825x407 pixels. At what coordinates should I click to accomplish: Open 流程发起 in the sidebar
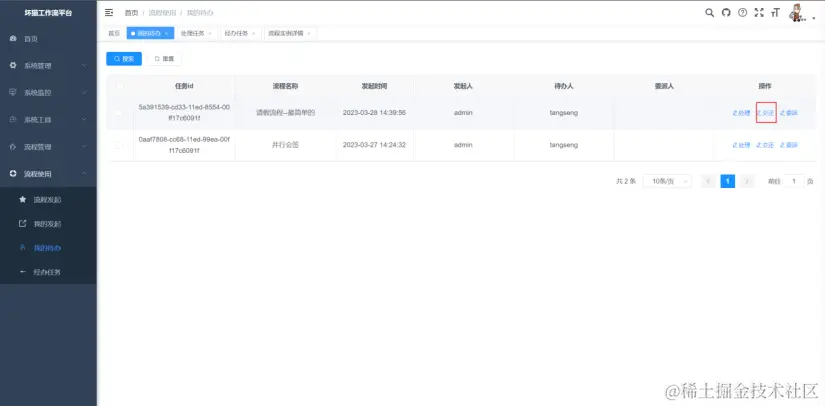[48, 200]
